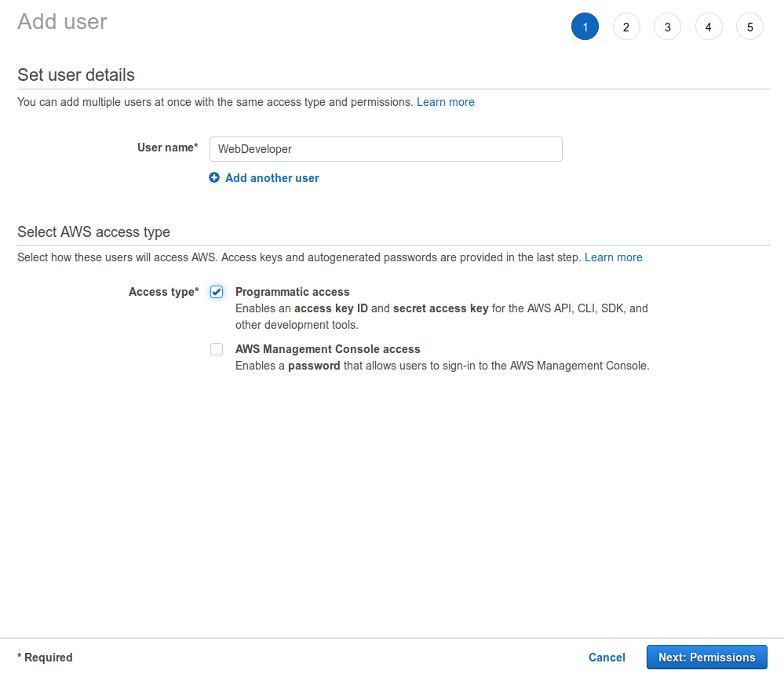Click the Add another user link
784x674 pixels.
272,178
